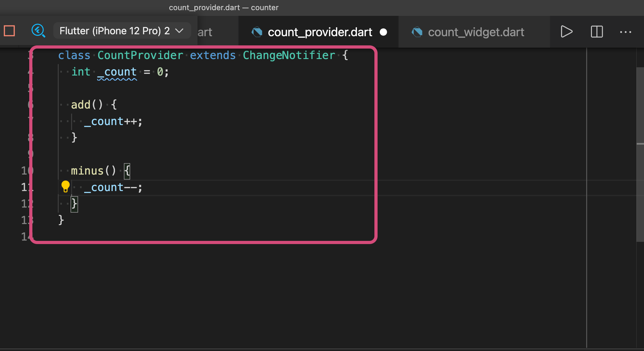This screenshot has width=644, height=351.
Task: Click the yellow lightbulb quick-fix icon
Action: [65, 187]
